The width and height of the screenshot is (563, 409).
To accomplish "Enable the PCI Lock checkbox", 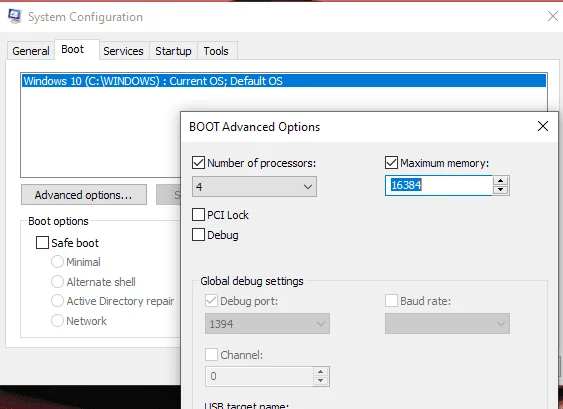I will [x=198, y=215].
